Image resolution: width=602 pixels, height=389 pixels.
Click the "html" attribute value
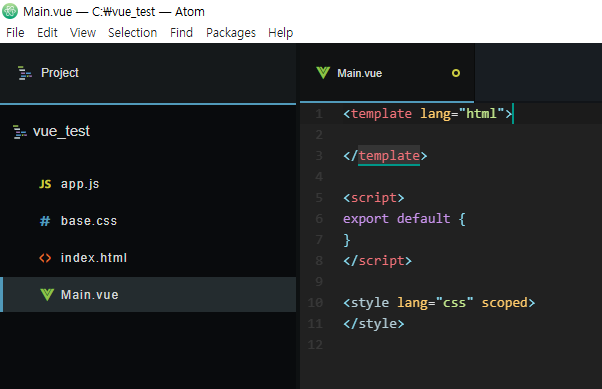[x=481, y=113]
